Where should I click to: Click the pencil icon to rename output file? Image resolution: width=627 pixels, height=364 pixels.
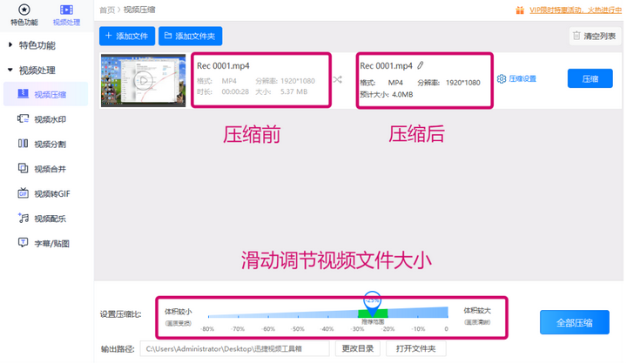coord(421,65)
